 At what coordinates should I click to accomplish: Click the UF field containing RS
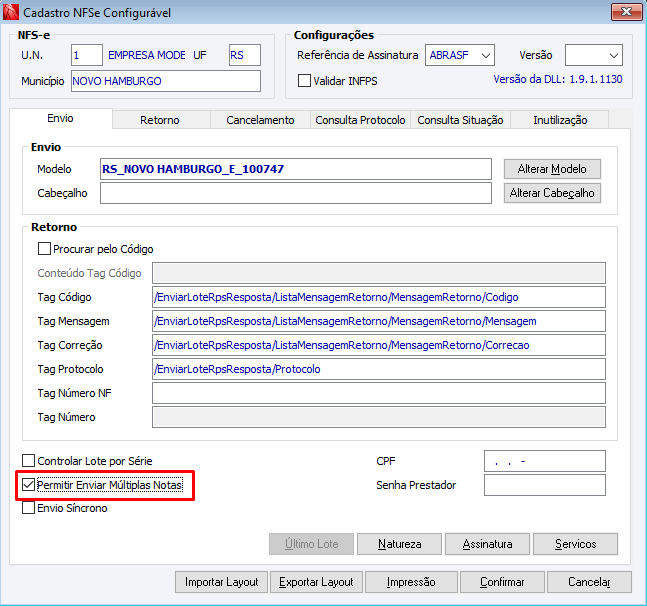[x=245, y=55]
